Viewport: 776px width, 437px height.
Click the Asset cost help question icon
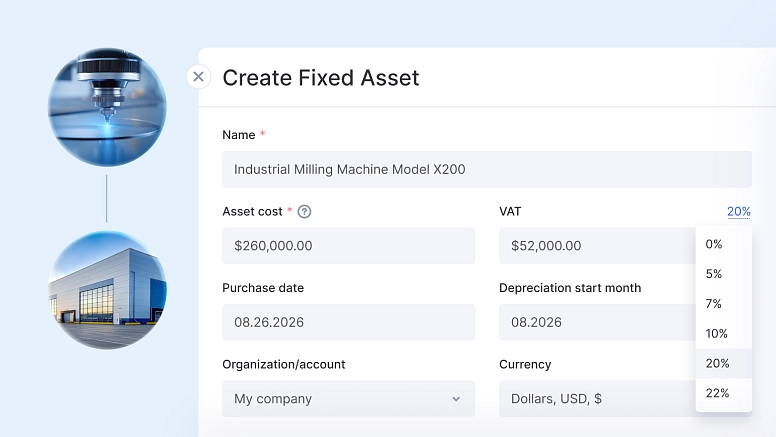pos(304,212)
